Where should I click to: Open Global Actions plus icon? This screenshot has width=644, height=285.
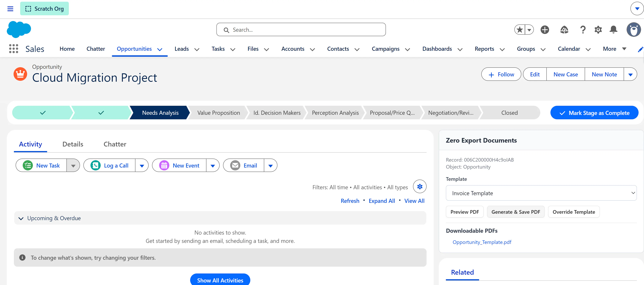pos(545,30)
